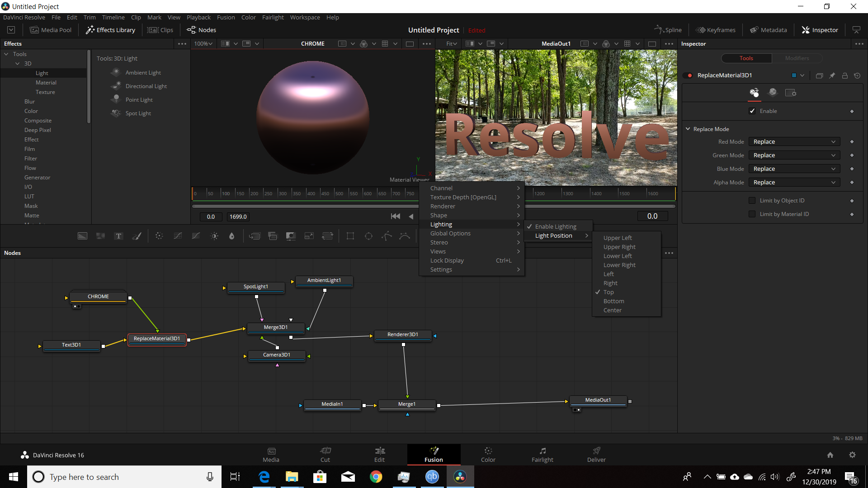Toggle Blue Mode keyframe diamond
Viewport: 868px width, 488px height.
(852, 169)
